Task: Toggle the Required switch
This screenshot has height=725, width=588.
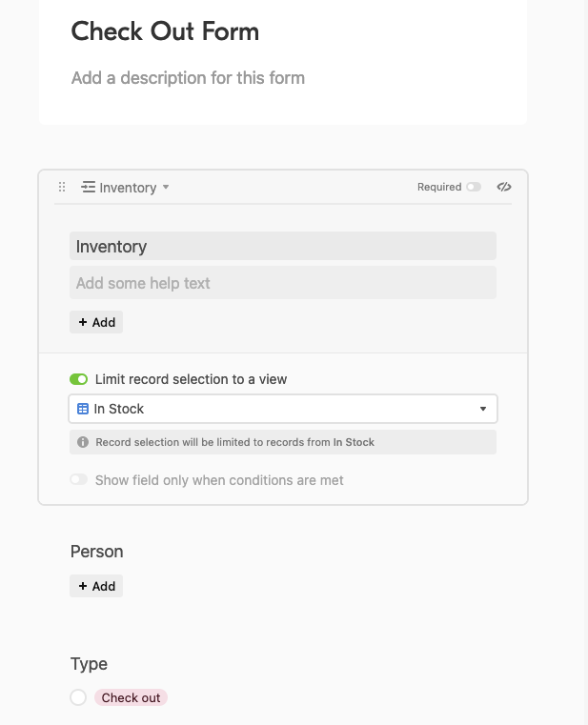Action: pos(474,187)
